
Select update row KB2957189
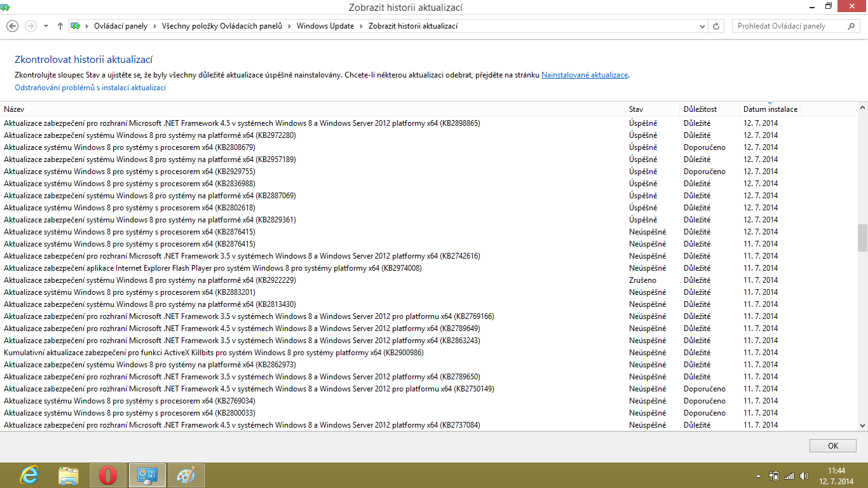point(428,159)
